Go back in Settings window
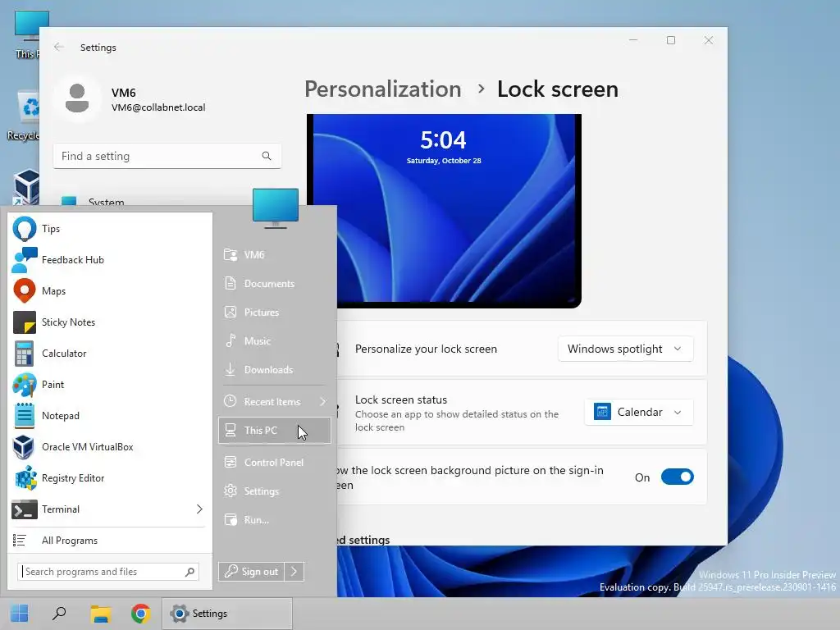 pos(59,47)
